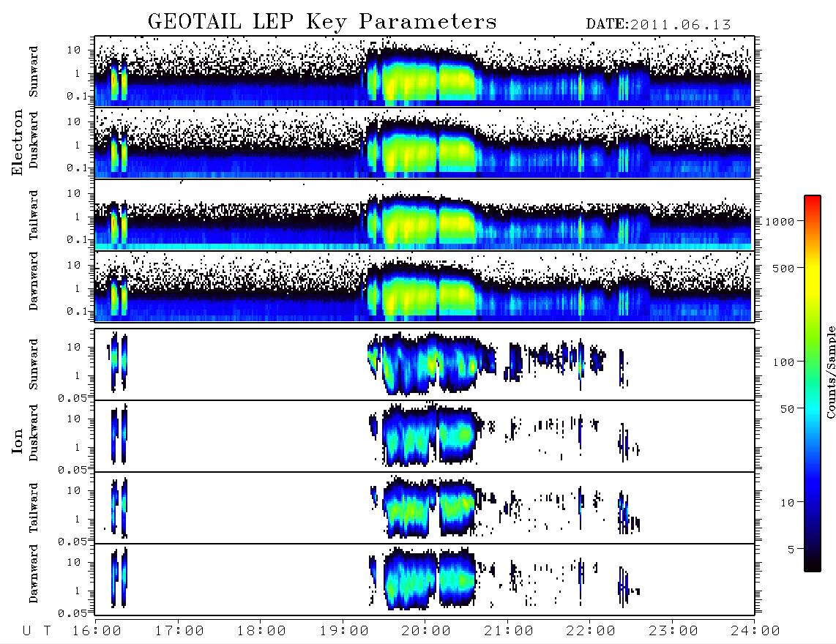Click the 0.1 tick of Electron Sunward panel
The image size is (836, 644).
pos(78,96)
